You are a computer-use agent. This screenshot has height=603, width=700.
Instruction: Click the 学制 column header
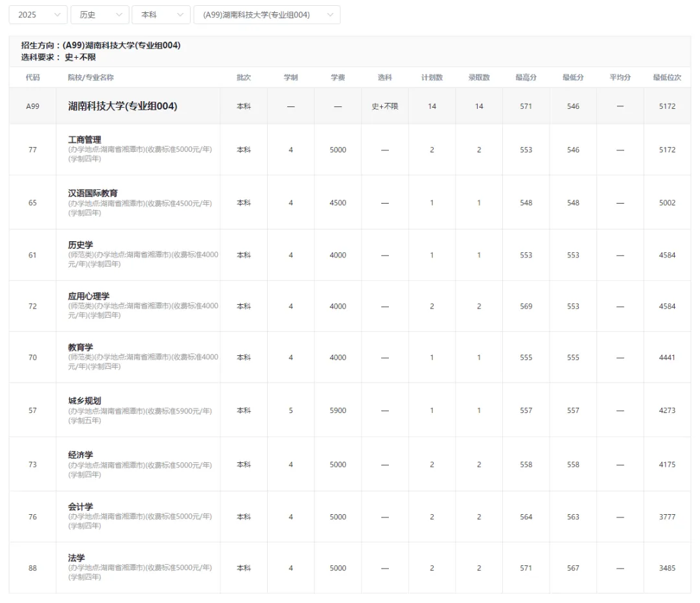pyautogui.click(x=290, y=77)
